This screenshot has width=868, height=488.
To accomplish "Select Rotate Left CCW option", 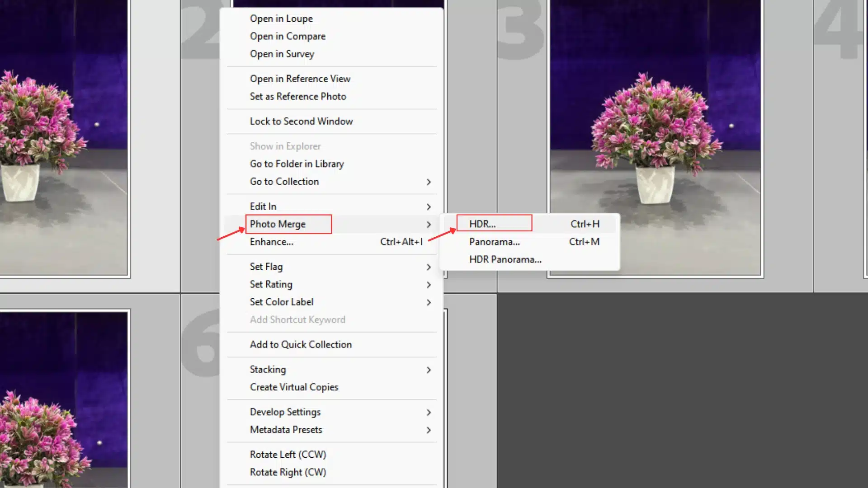I will (288, 454).
